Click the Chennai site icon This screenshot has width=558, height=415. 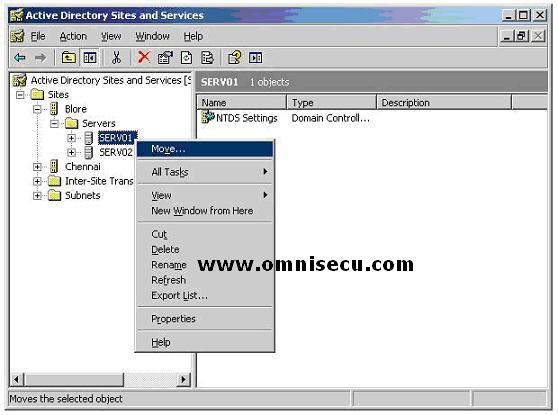point(54,166)
